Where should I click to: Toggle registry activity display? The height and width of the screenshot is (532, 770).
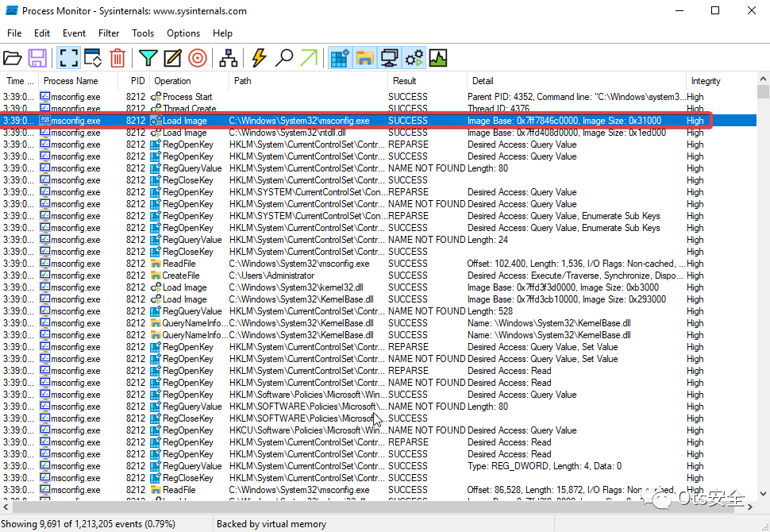pos(340,58)
